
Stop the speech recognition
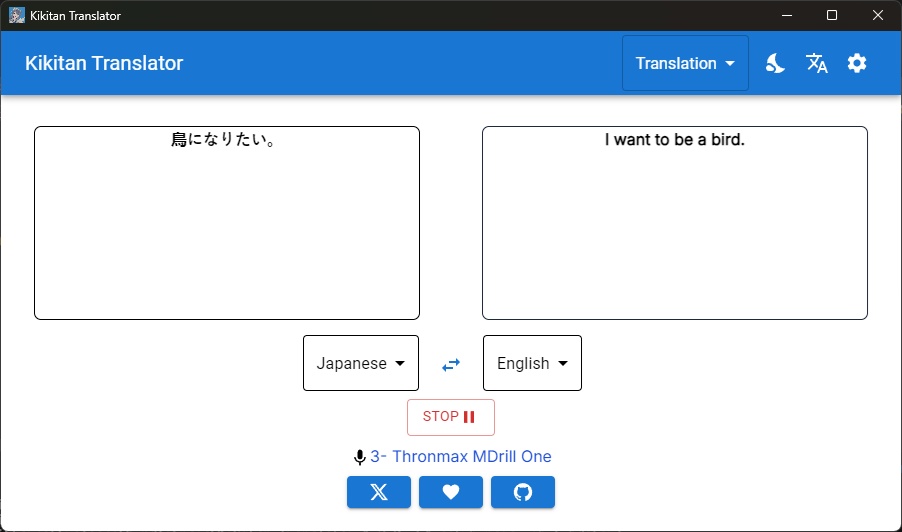point(451,418)
